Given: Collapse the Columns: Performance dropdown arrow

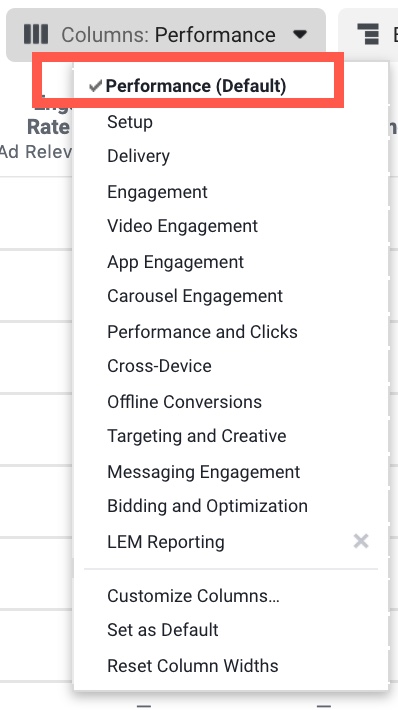Looking at the screenshot, I should [300, 34].
